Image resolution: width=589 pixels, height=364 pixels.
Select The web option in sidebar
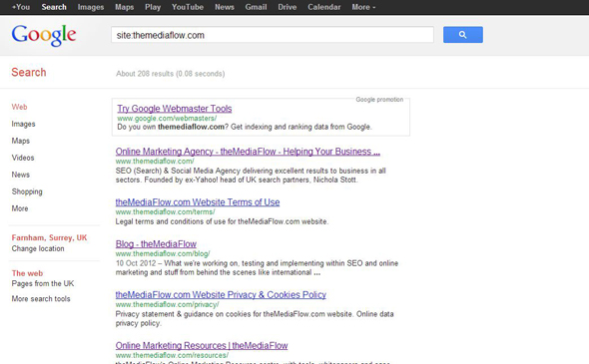(x=27, y=273)
